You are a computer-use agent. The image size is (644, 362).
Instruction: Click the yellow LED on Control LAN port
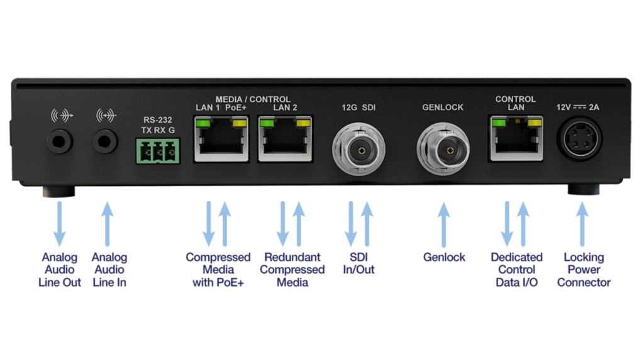coord(535,123)
